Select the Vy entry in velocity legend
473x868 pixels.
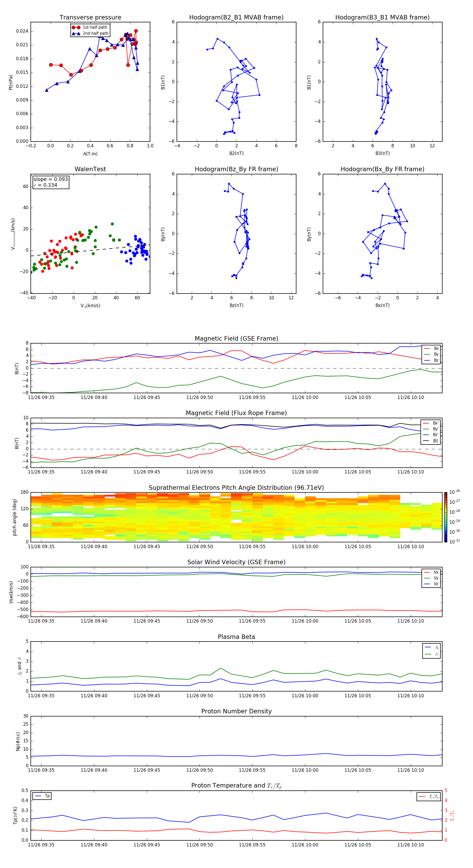[431, 578]
